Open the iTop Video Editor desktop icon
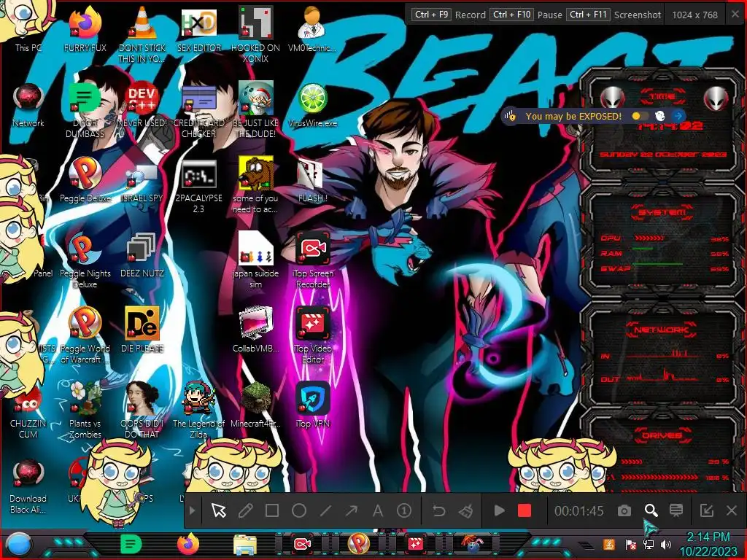The width and height of the screenshot is (747, 560). (x=312, y=323)
